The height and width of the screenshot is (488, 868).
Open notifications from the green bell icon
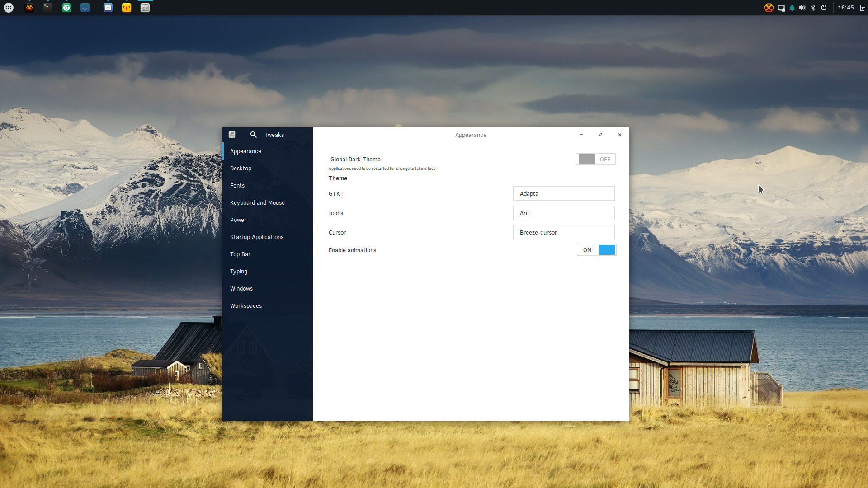click(x=792, y=8)
